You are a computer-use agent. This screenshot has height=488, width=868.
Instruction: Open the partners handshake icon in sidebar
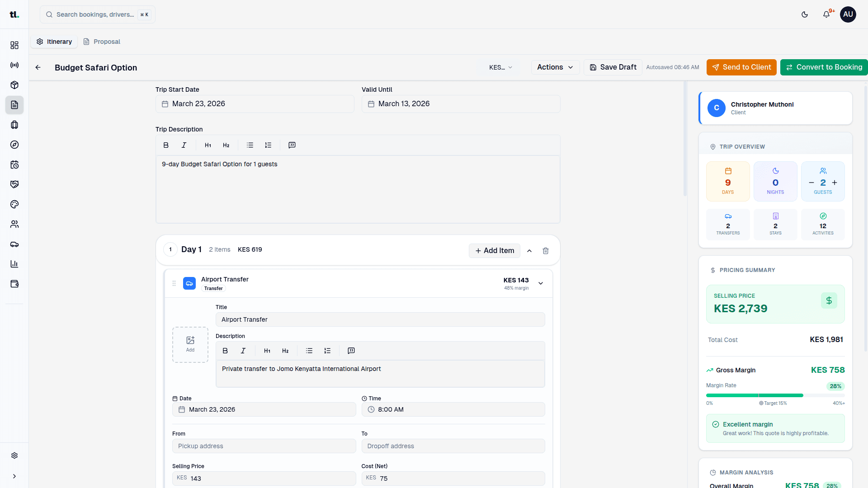click(x=14, y=184)
